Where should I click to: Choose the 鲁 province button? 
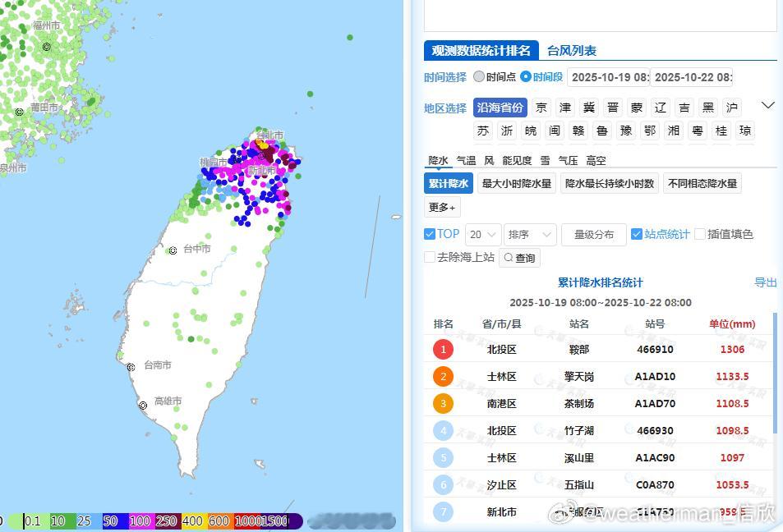[x=602, y=131]
